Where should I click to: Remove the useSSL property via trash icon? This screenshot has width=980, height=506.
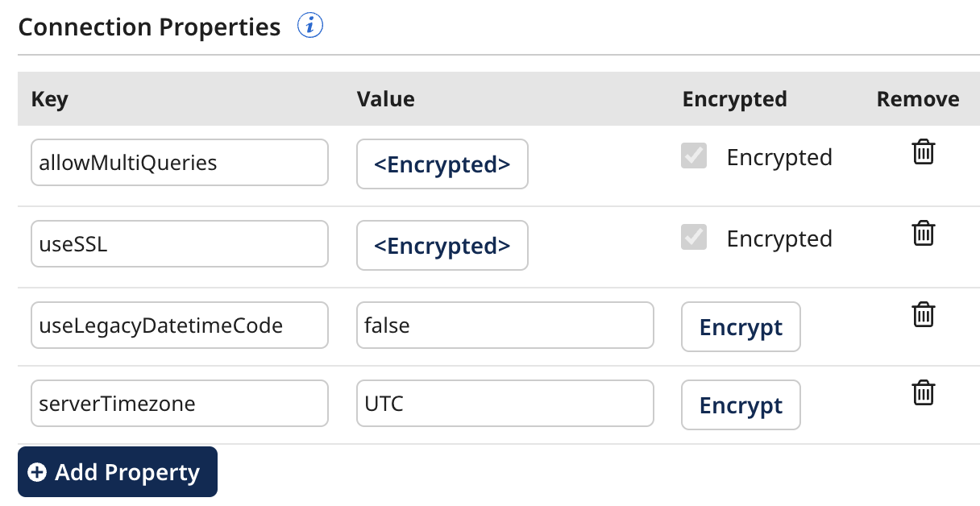pyautogui.click(x=923, y=233)
